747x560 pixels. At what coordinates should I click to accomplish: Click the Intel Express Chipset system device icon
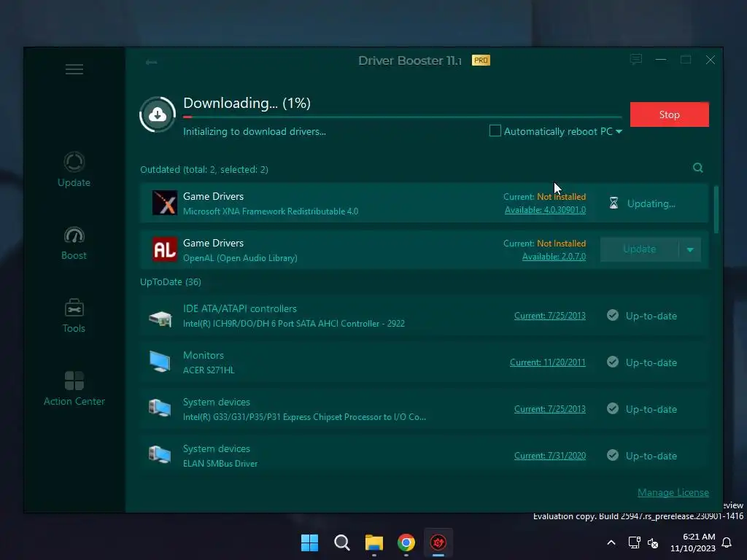[160, 408]
